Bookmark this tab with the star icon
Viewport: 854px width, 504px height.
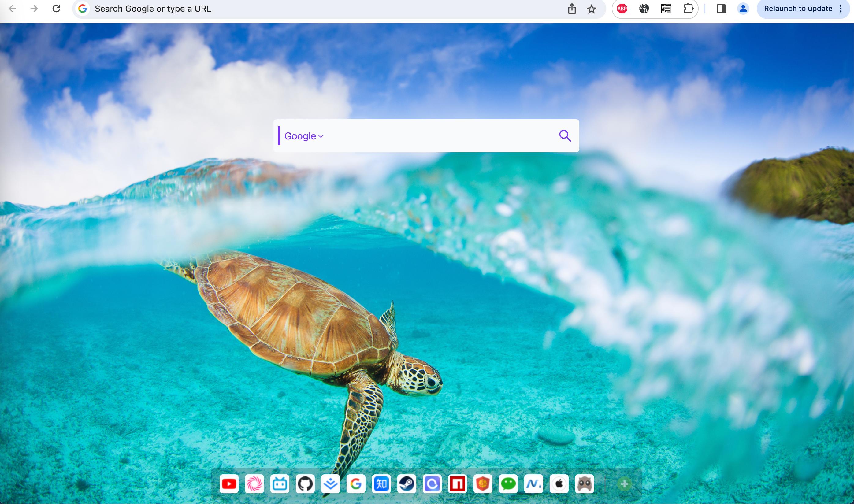592,9
